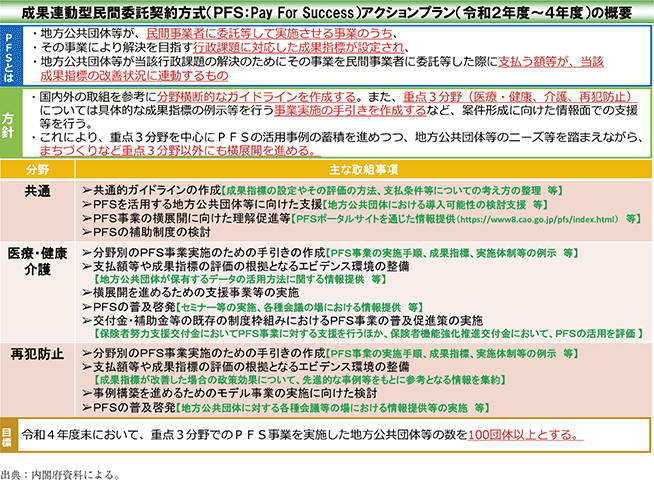Click 'PFS事業の横展開に向けた理解促進等' item

point(191,219)
